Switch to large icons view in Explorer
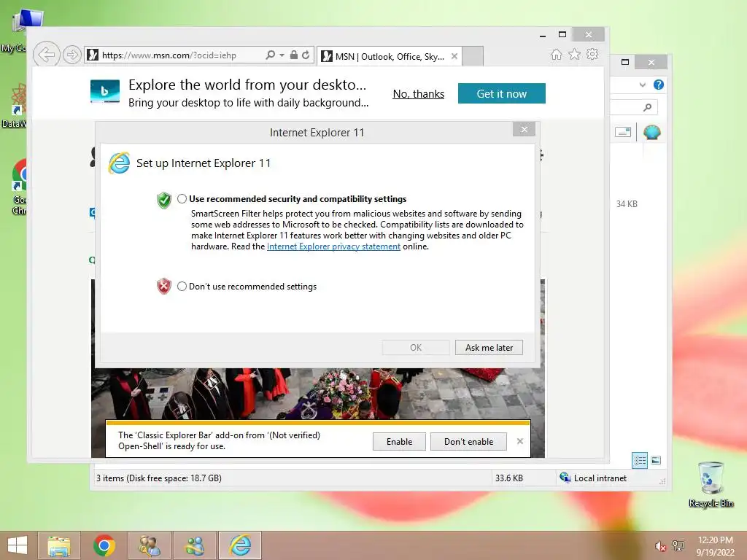The image size is (747, 560). coord(656,460)
